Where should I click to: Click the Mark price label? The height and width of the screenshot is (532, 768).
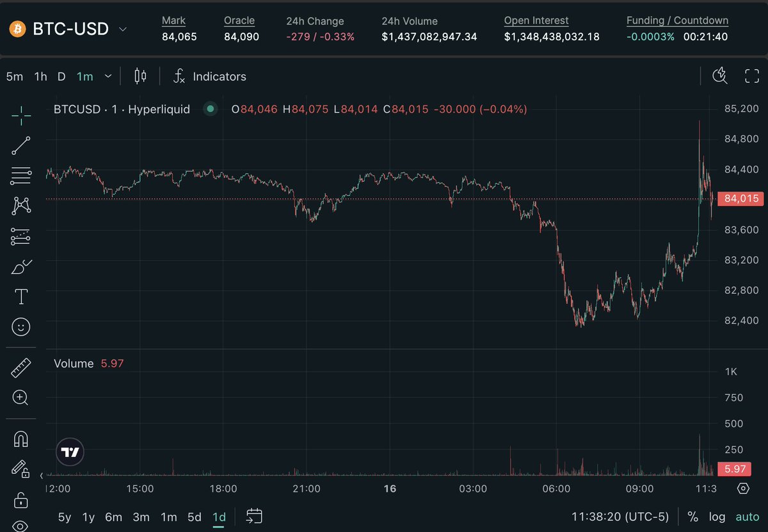tap(173, 21)
